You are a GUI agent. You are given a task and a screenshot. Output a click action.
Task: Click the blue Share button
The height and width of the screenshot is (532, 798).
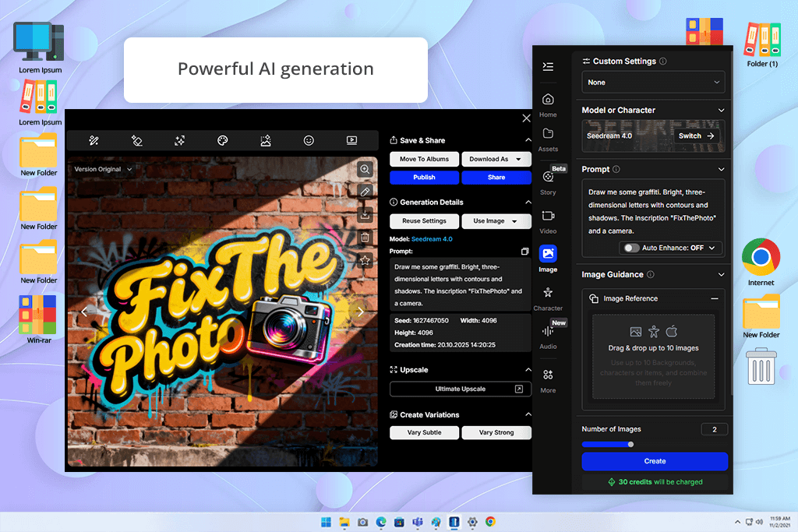[496, 178]
